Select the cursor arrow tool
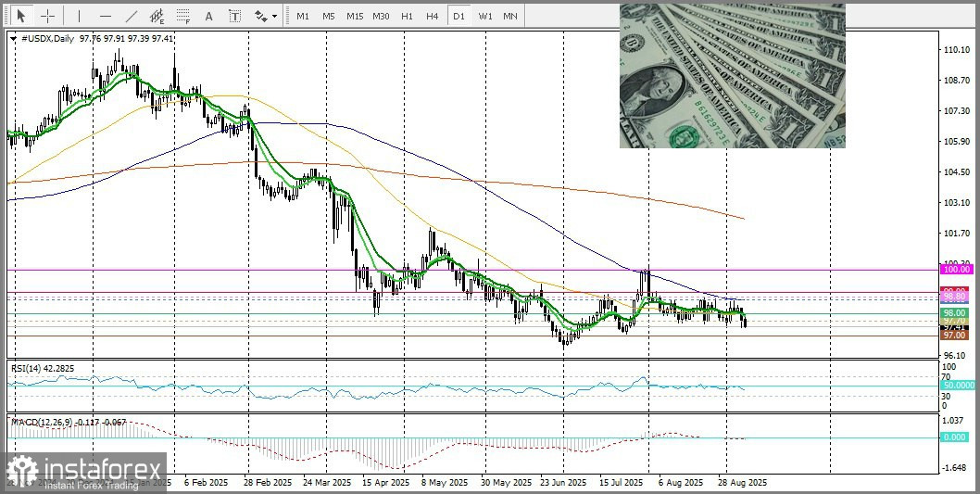980x494 pixels. point(20,16)
